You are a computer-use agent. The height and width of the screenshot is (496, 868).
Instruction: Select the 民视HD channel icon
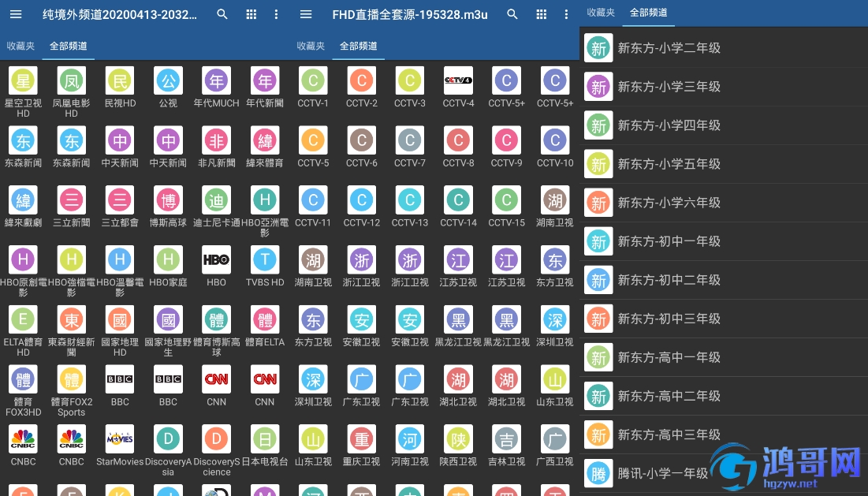pos(120,80)
